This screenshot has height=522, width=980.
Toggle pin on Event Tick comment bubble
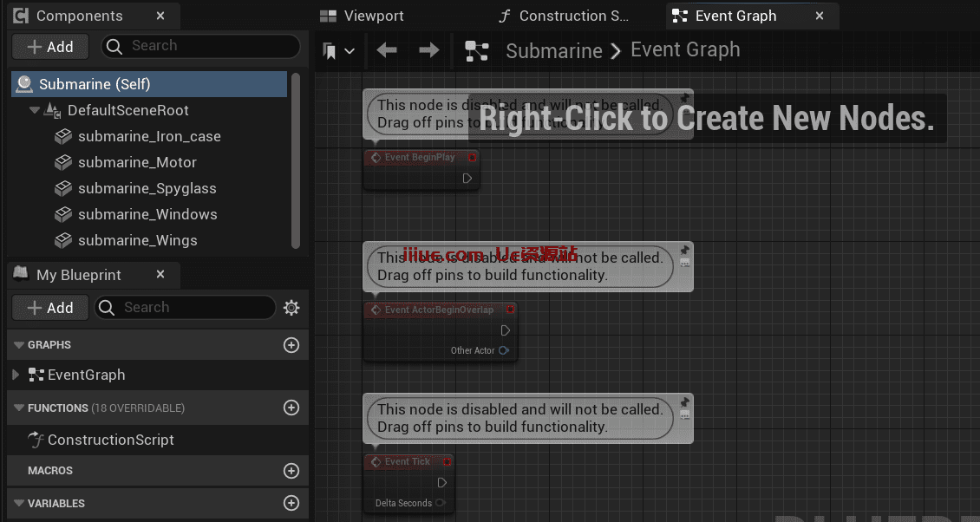click(x=684, y=402)
